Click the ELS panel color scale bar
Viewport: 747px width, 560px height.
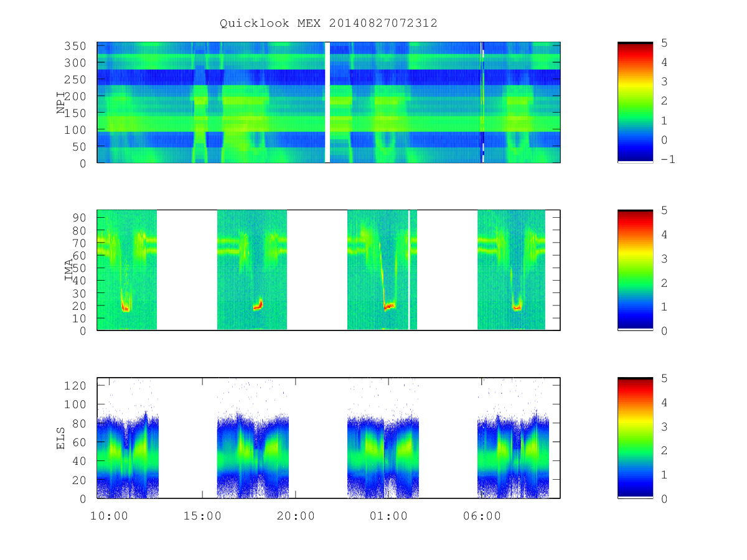click(x=635, y=437)
